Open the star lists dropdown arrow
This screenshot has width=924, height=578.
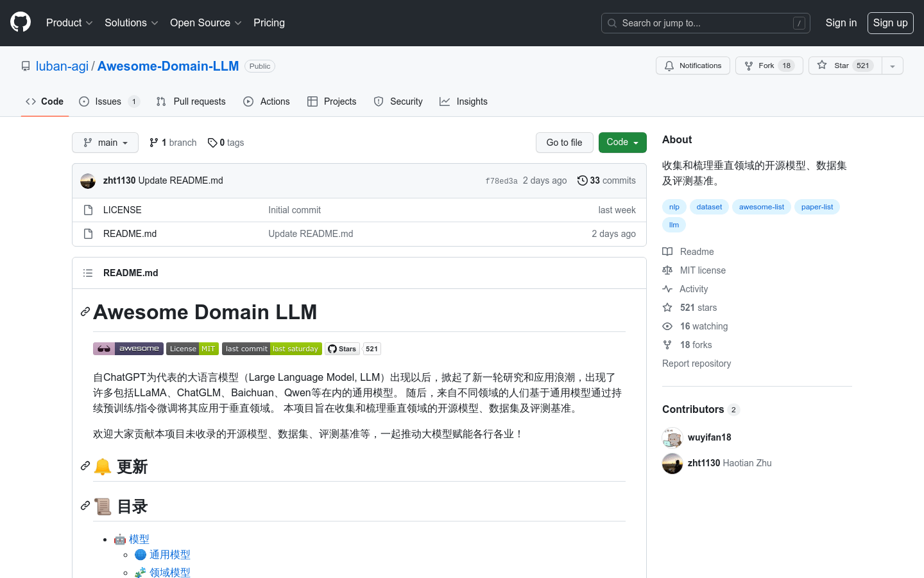[893, 66]
